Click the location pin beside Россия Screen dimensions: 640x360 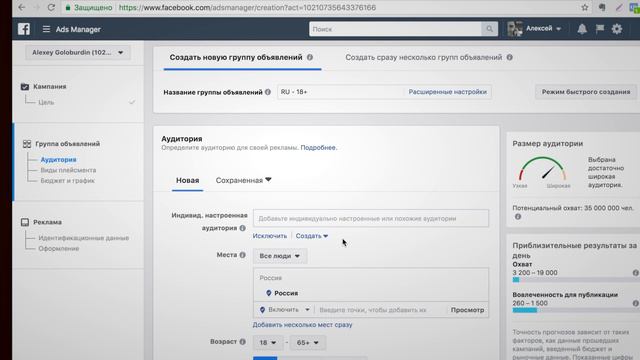(269, 293)
